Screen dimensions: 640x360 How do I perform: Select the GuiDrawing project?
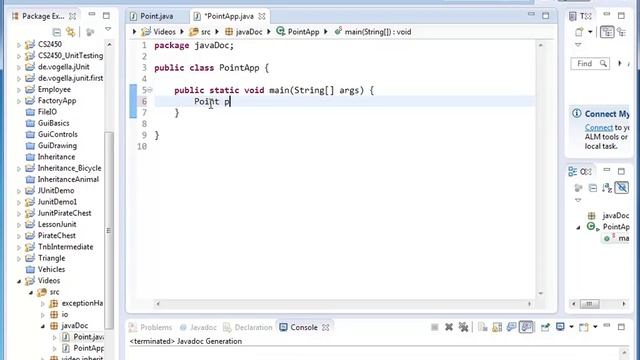57,146
